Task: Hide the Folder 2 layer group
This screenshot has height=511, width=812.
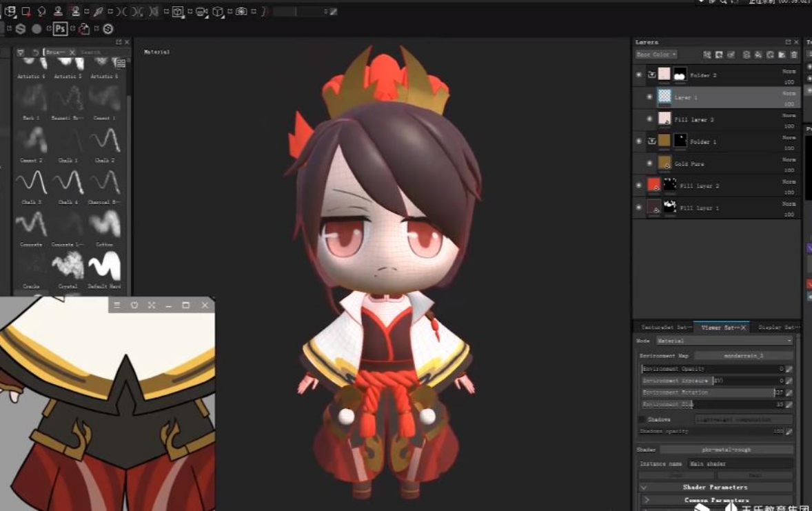Action: (x=638, y=74)
